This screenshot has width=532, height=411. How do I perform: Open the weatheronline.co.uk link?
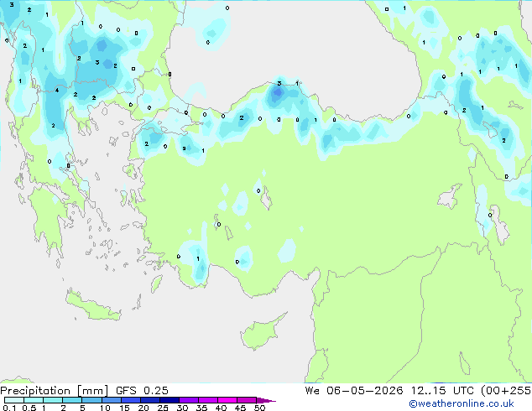(462, 403)
